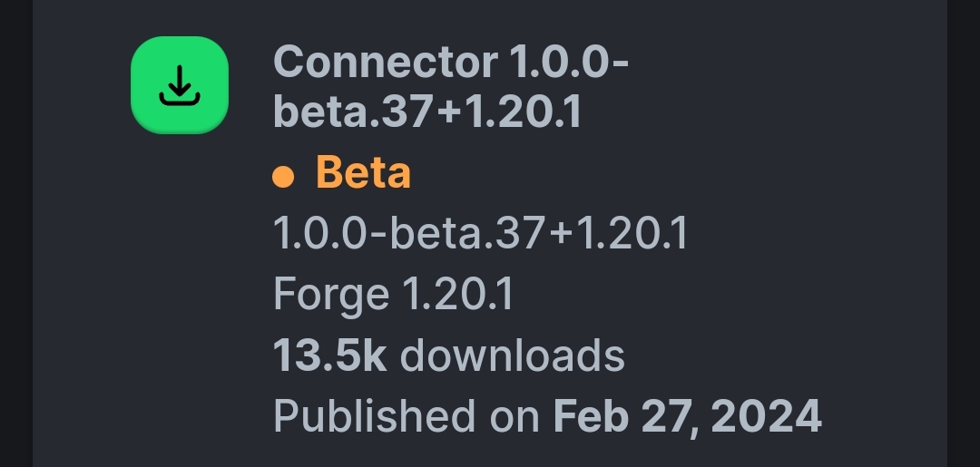
Task: Click the Published on Feb 27, 2024 date
Action: click(x=547, y=416)
